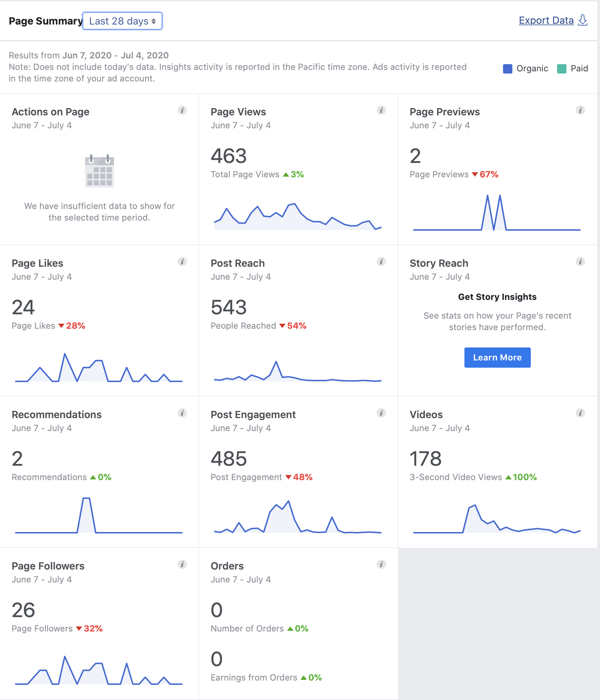Click the Videos card info icon
600x700 pixels.
point(580,413)
